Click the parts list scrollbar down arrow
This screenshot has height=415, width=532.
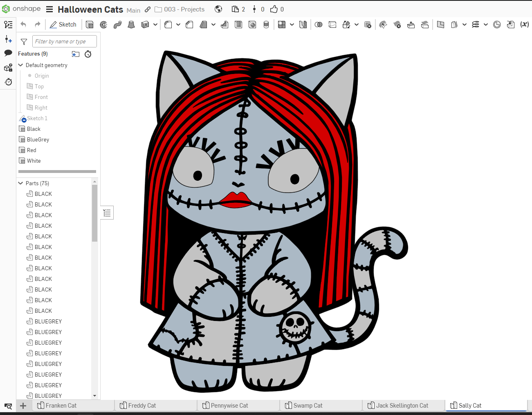coord(95,396)
